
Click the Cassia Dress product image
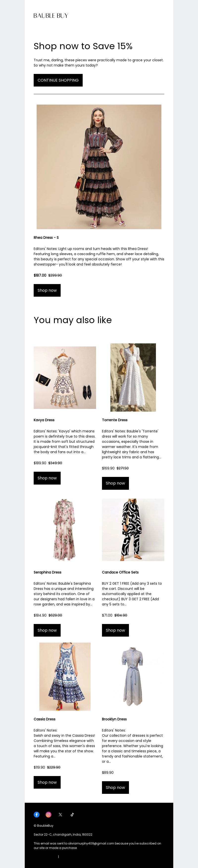click(65, 677)
